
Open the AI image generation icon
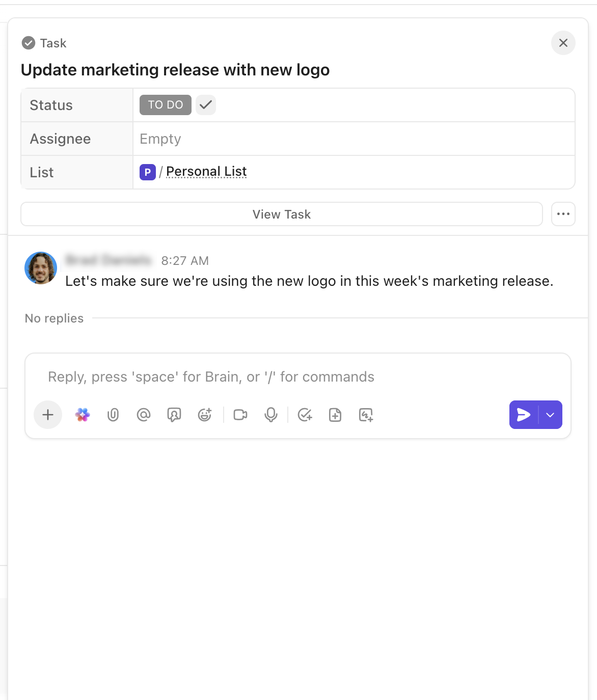366,415
